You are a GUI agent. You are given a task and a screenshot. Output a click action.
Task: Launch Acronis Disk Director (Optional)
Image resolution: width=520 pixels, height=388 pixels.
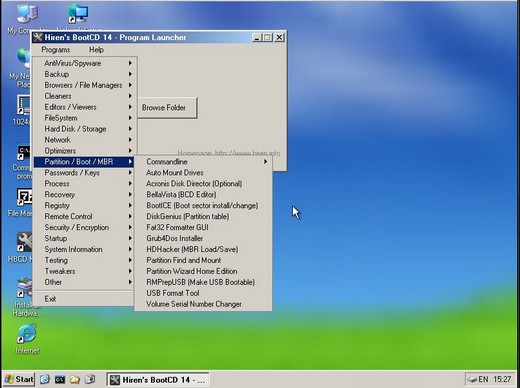tap(203, 184)
